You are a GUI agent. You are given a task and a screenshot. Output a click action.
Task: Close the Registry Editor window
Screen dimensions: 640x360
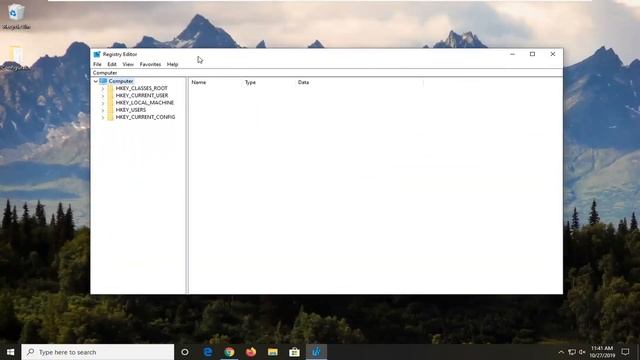point(553,54)
